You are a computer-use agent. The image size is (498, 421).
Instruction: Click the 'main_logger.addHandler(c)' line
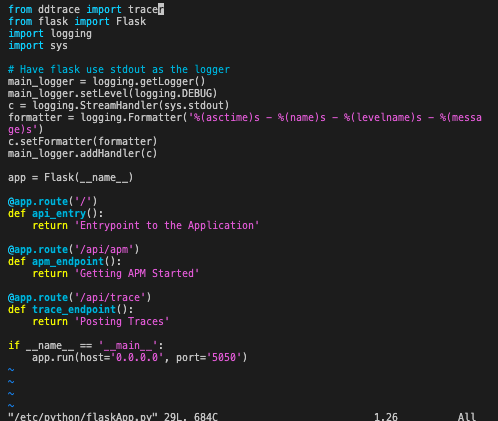(82, 153)
